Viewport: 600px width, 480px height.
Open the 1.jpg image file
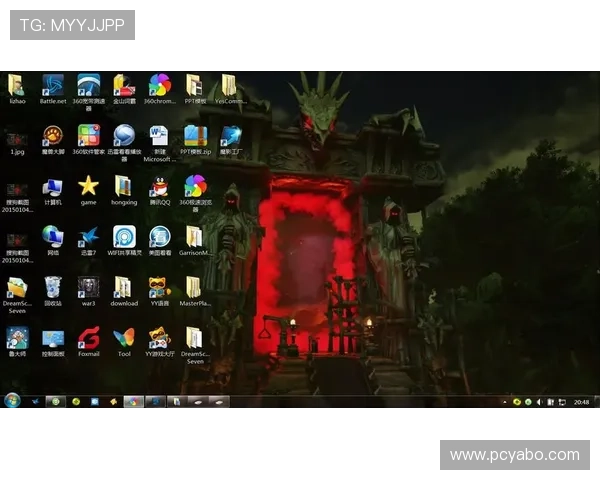coord(17,137)
